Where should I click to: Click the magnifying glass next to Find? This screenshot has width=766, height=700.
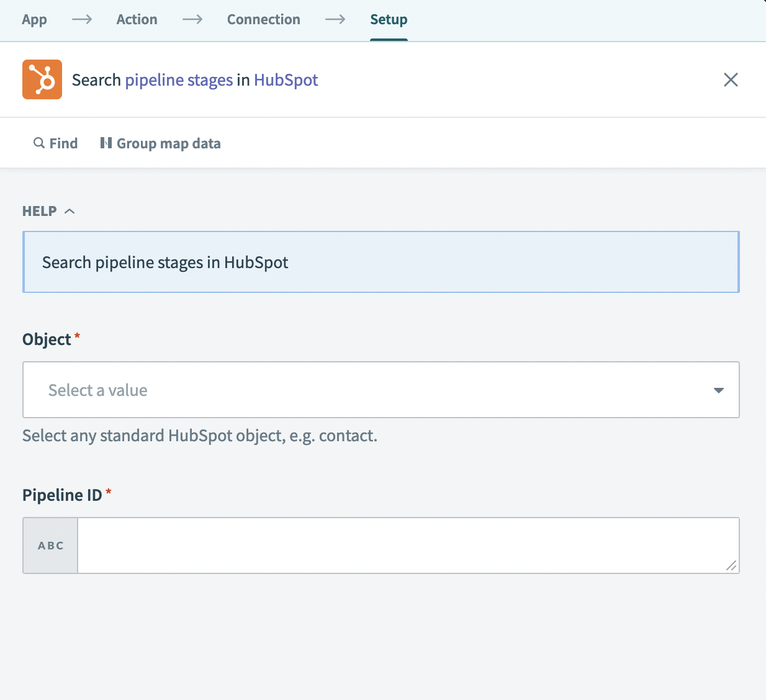point(38,143)
